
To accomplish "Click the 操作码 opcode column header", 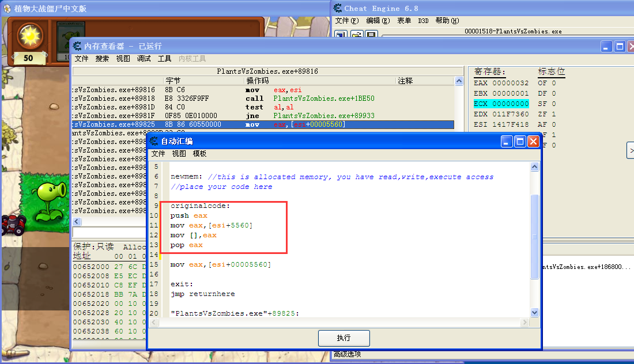I will pos(319,81).
